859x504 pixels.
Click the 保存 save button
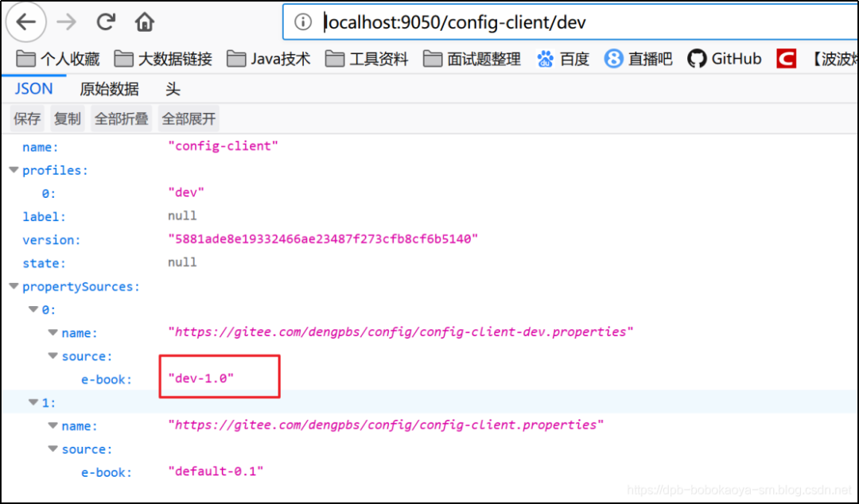pyautogui.click(x=27, y=118)
